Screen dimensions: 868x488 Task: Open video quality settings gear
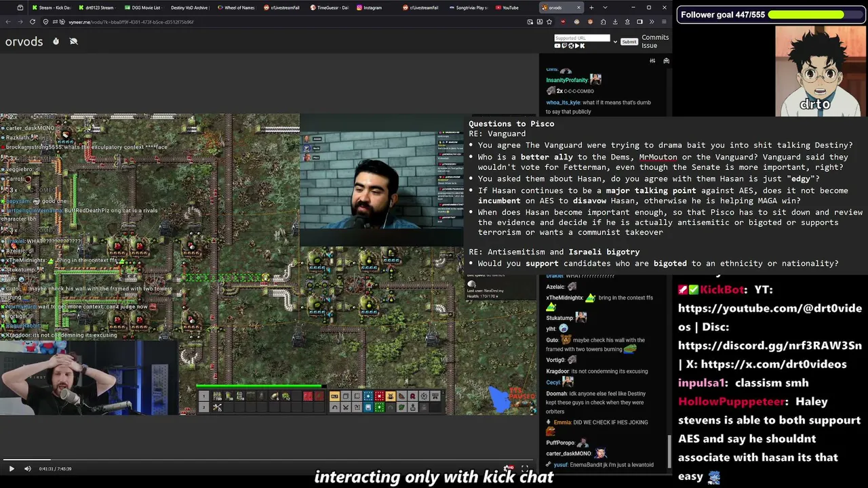point(509,468)
